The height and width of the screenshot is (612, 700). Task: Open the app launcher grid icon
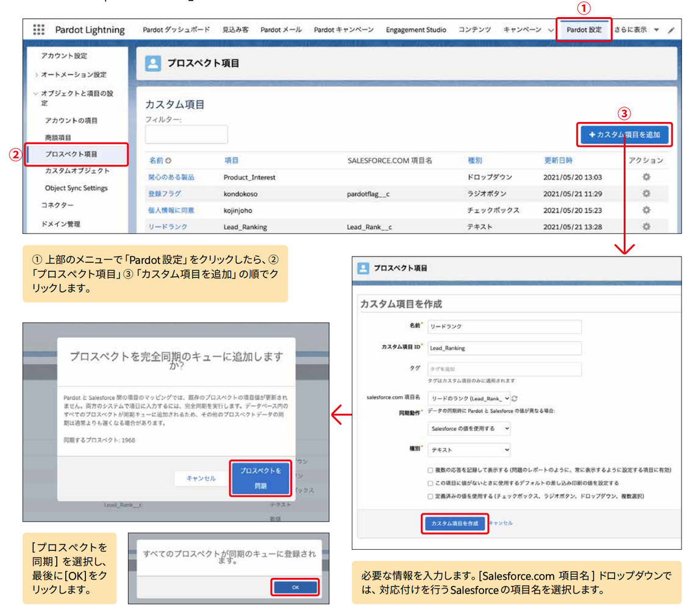(x=39, y=29)
